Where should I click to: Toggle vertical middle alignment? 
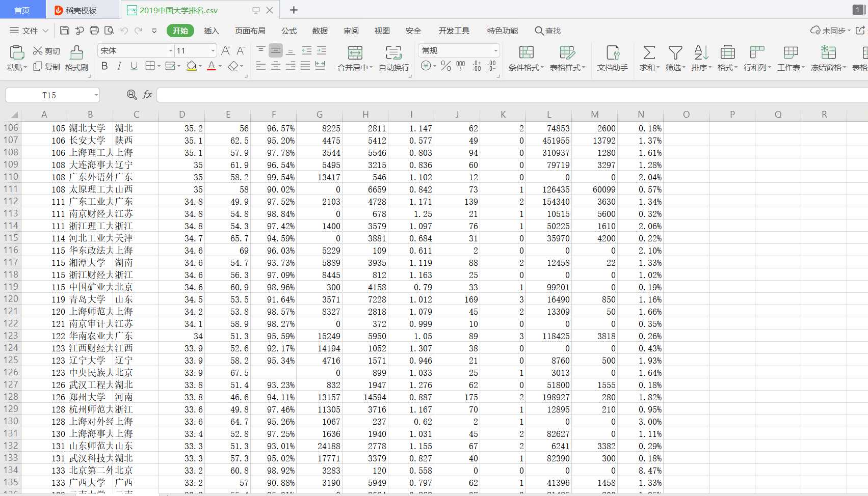[x=276, y=50]
